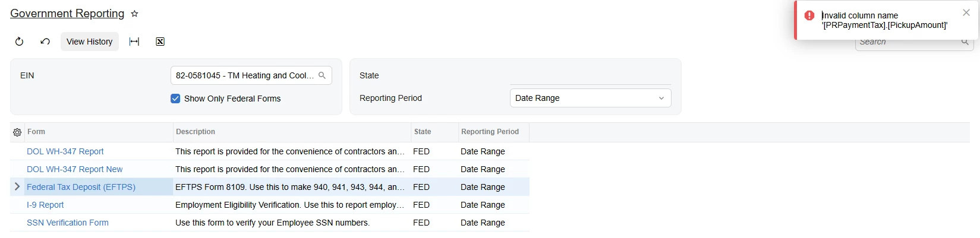Uncheck Show Only Federal Forms
Screen dimensions: 980x238
pyautogui.click(x=175, y=99)
